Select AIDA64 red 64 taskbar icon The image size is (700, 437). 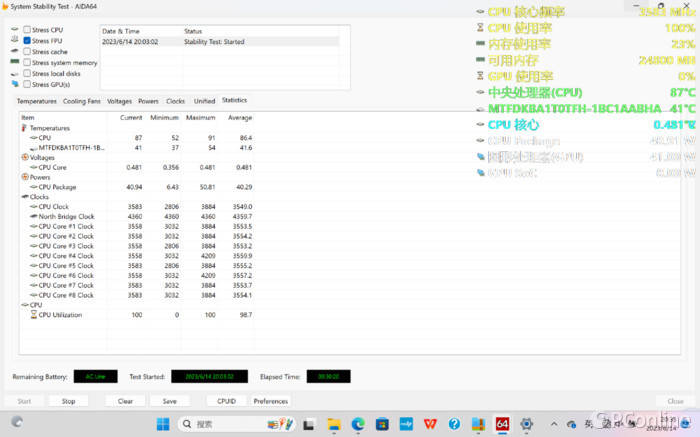[502, 424]
